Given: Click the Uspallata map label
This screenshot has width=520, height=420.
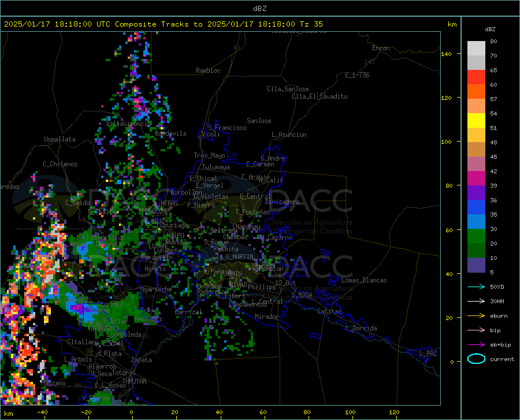Looking at the screenshot, I should click(60, 139).
